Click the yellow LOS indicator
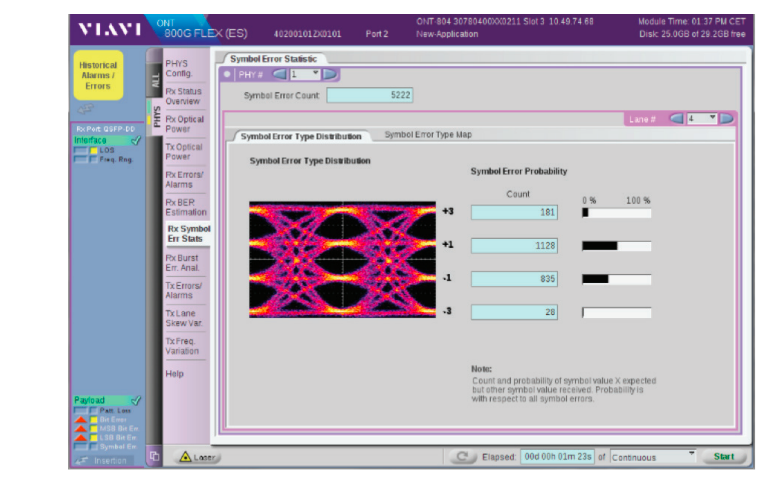The height and width of the screenshot is (488, 784). [x=94, y=150]
